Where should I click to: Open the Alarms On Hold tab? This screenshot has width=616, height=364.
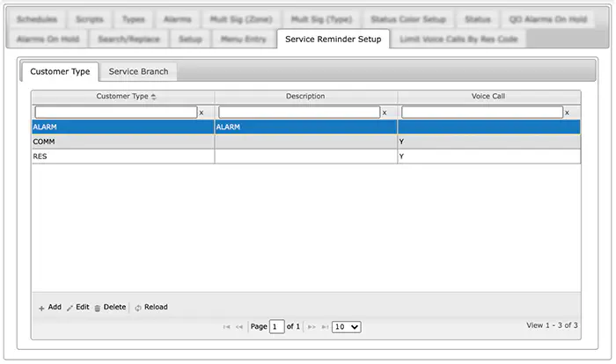pos(48,40)
